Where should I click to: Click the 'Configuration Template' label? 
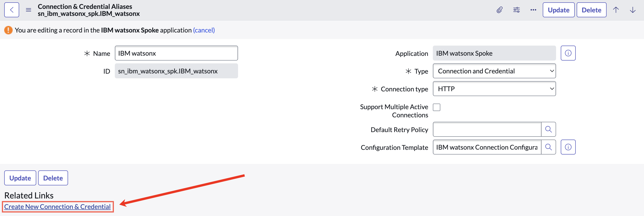[394, 148]
